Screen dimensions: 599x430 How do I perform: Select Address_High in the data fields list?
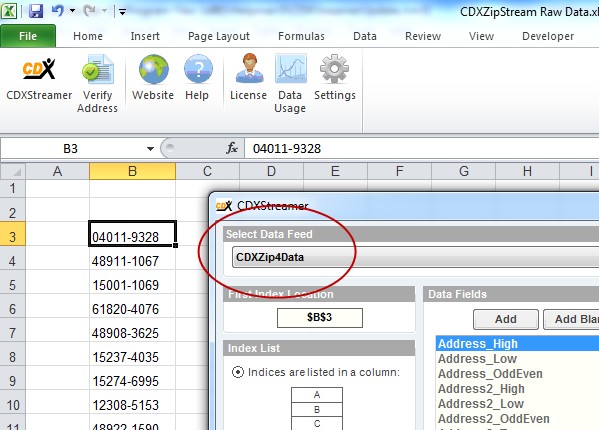click(517, 344)
